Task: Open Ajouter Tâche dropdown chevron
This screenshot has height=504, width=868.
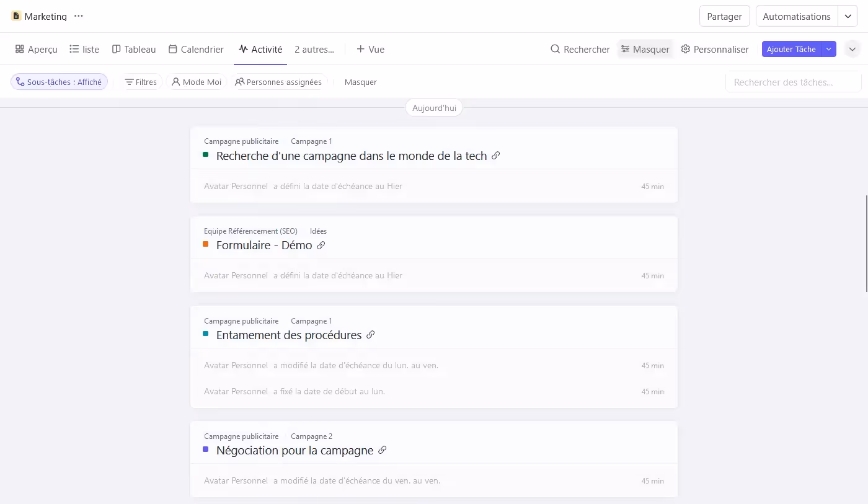Action: pos(829,48)
